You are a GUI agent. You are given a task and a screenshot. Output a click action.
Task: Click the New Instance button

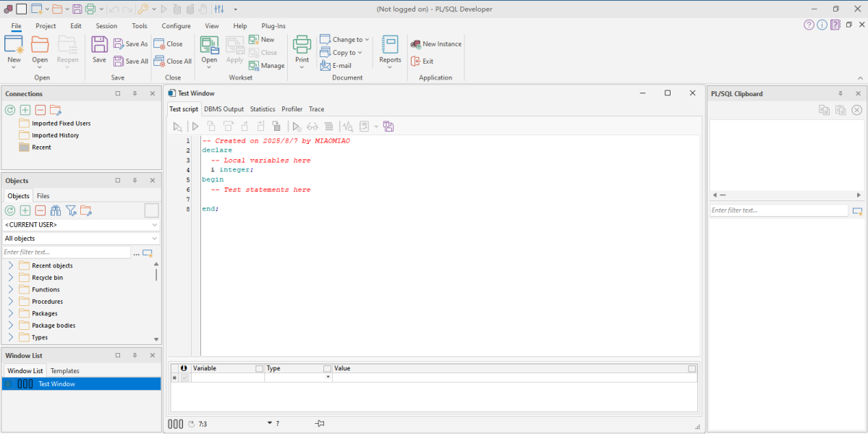(436, 44)
